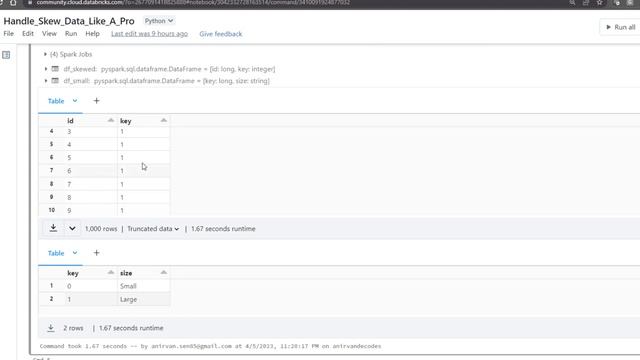640x360 pixels.
Task: Click the download icon beside 2 rows
Action: [x=51, y=328]
